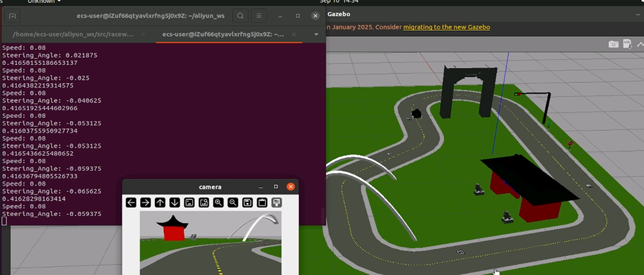Copy camera image with clipboard icon
The image size is (644, 275).
click(x=262, y=202)
